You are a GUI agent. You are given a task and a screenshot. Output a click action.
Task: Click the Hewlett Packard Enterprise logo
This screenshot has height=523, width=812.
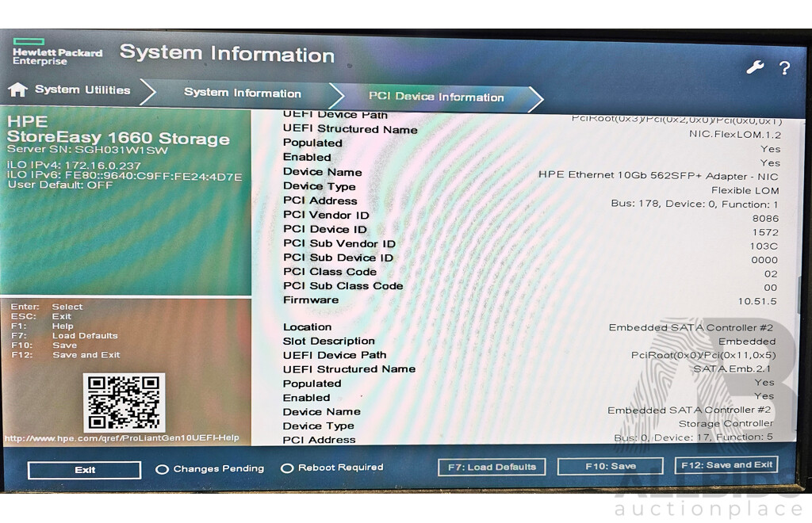tap(57, 52)
